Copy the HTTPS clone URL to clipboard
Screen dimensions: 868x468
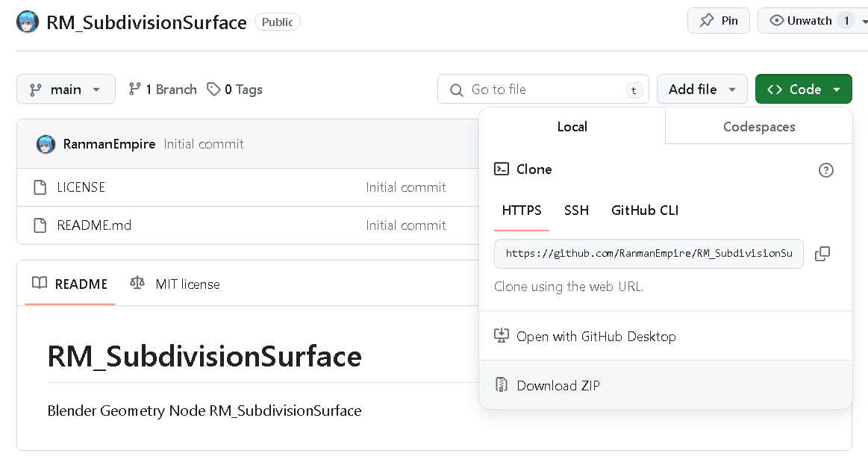click(x=822, y=254)
